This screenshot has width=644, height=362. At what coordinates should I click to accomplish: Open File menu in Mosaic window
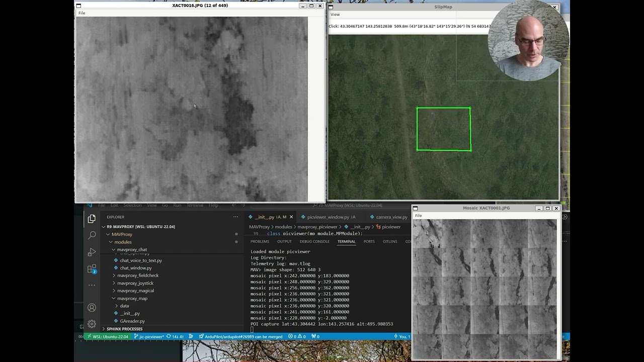(419, 216)
